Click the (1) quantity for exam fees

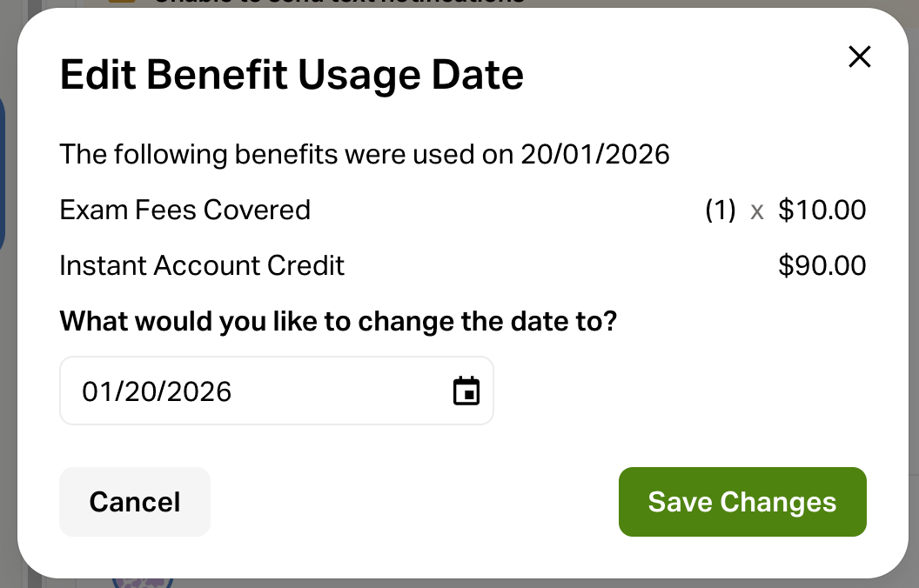click(721, 210)
